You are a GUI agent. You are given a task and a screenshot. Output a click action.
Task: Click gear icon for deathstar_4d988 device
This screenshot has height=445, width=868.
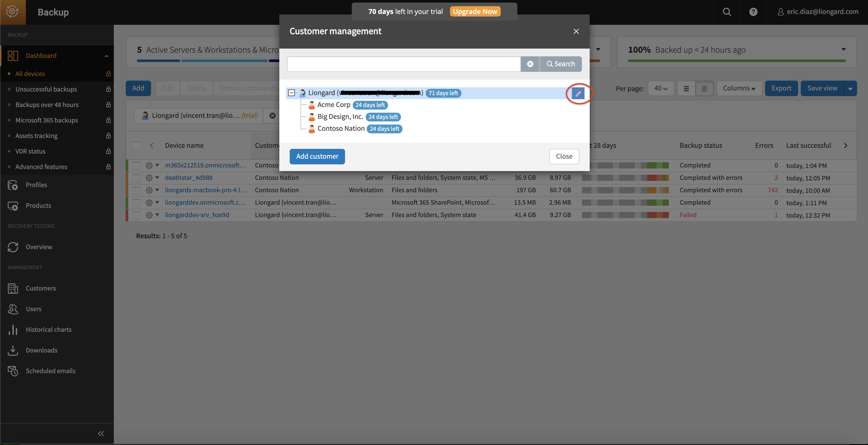pos(149,178)
